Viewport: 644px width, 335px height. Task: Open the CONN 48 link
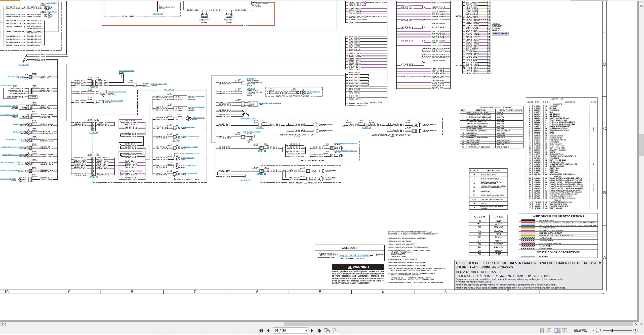click(x=262, y=174)
